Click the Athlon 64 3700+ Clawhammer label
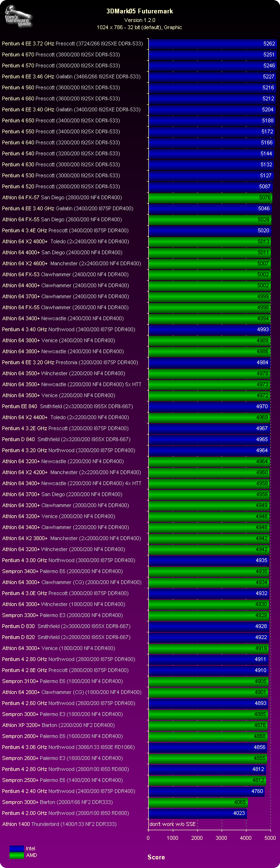The image size is (280, 868). tap(66, 296)
